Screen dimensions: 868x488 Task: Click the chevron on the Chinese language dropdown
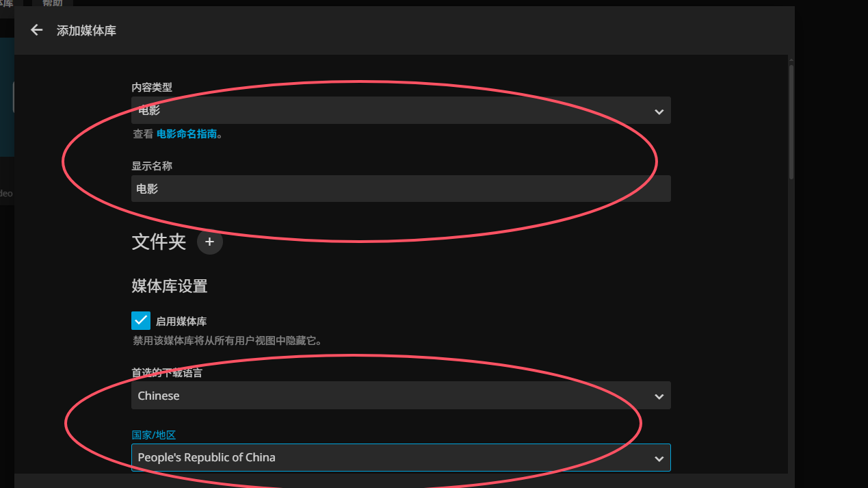point(659,396)
